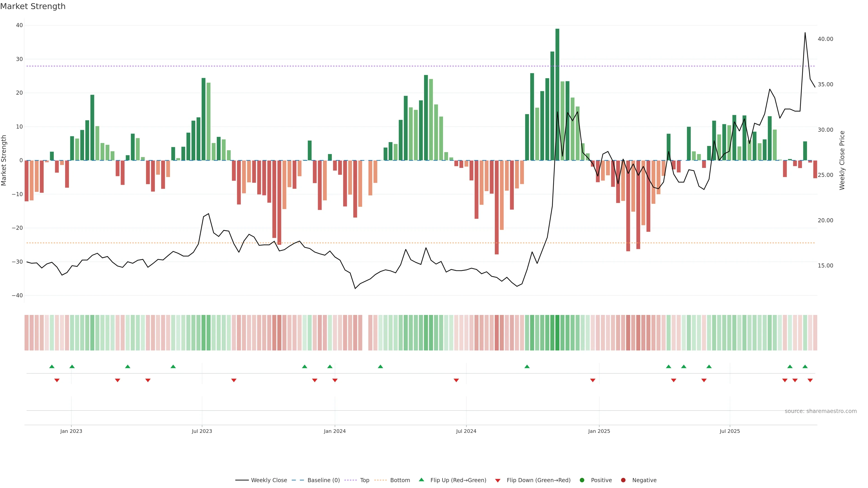Click Flip Up (Red→Green) legend icon

421,480
